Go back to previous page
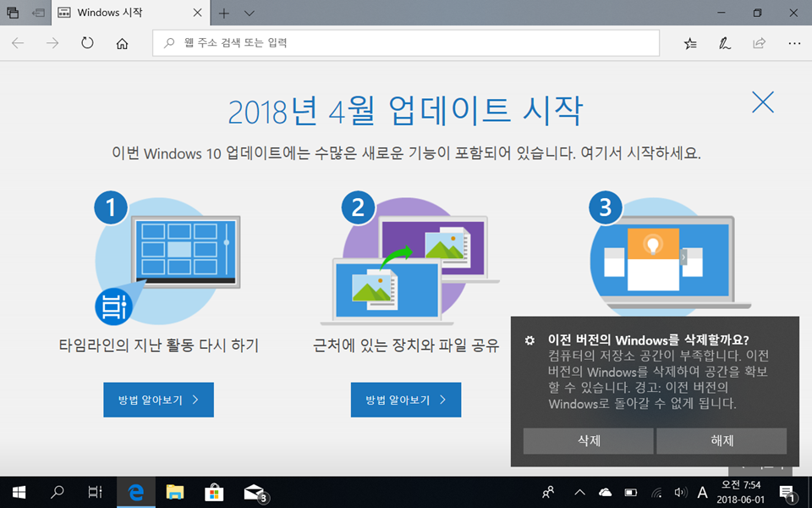 coord(18,43)
